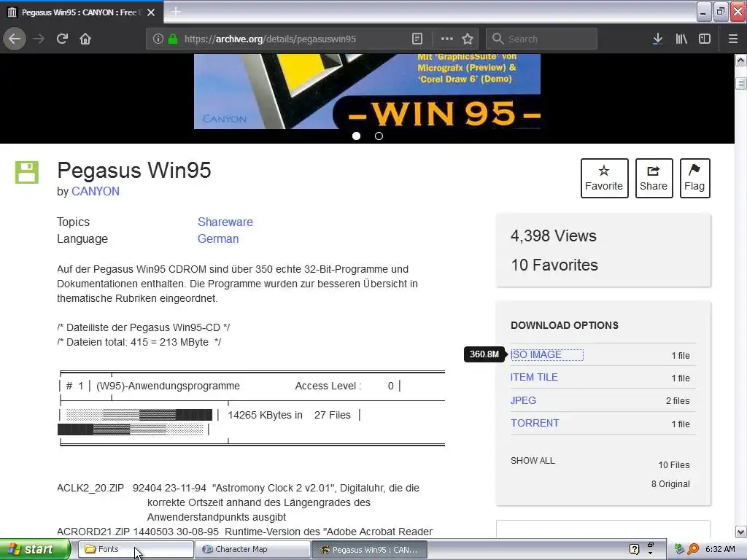Click the Pegasus Win95 cover image

(x=368, y=91)
